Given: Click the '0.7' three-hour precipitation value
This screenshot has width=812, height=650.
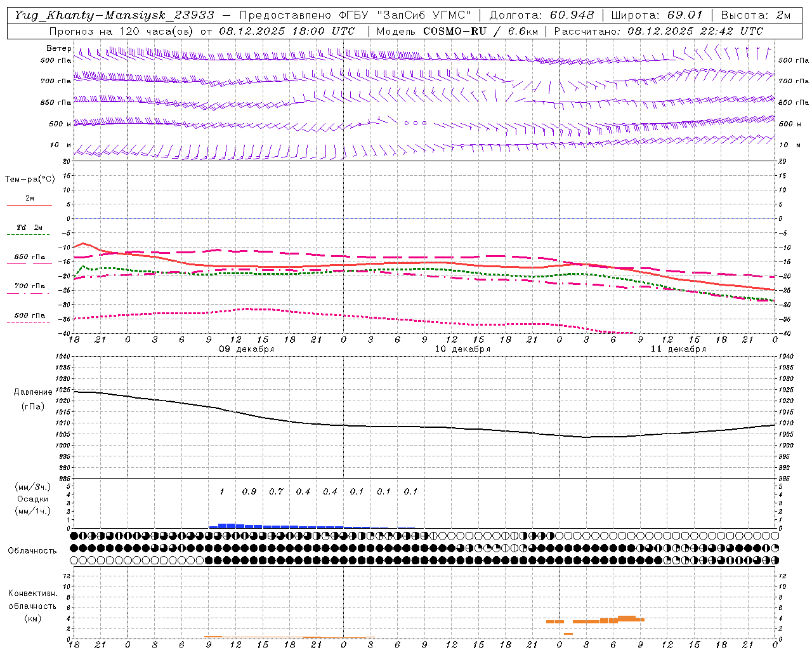Looking at the screenshot, I should click(x=276, y=491).
